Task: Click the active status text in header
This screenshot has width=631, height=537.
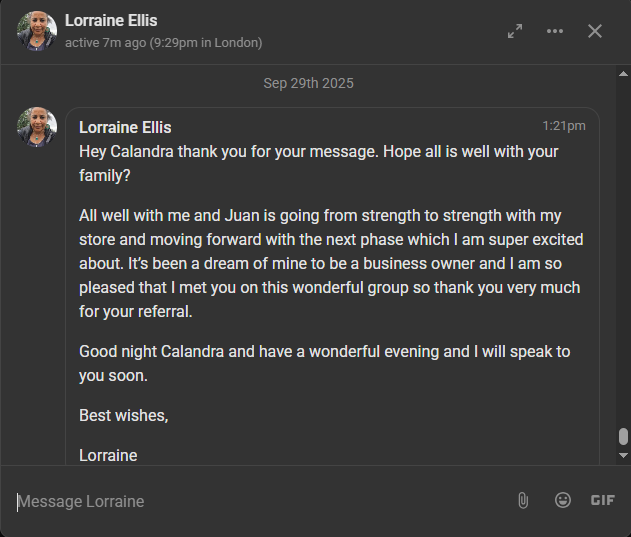Action: (163, 43)
